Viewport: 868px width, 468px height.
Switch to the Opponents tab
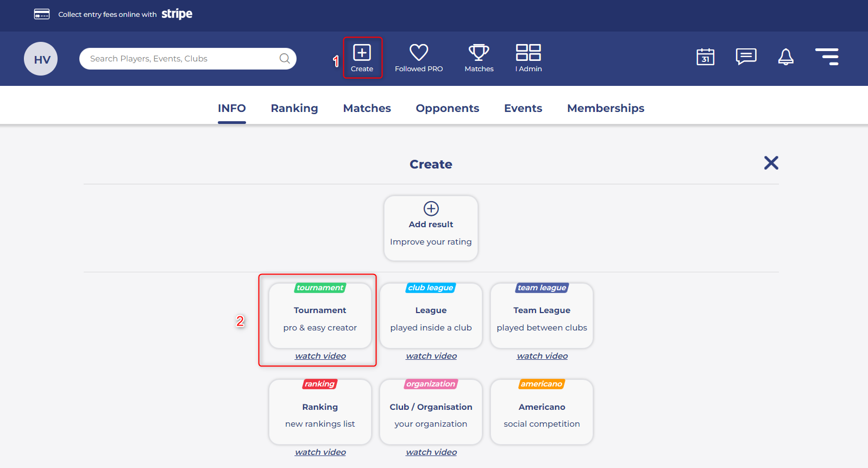(x=448, y=108)
